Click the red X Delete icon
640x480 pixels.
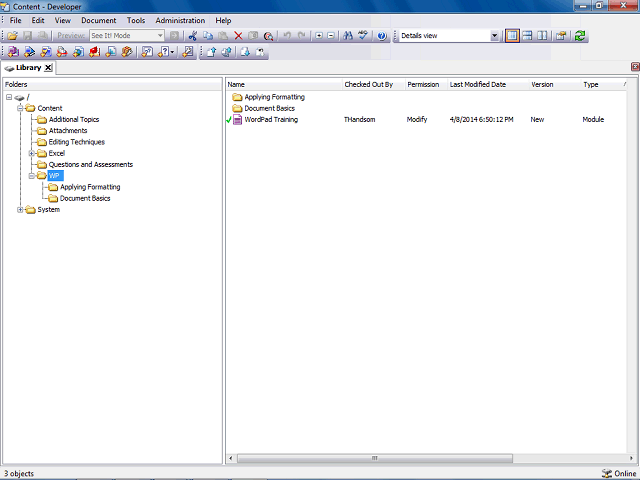pos(238,36)
